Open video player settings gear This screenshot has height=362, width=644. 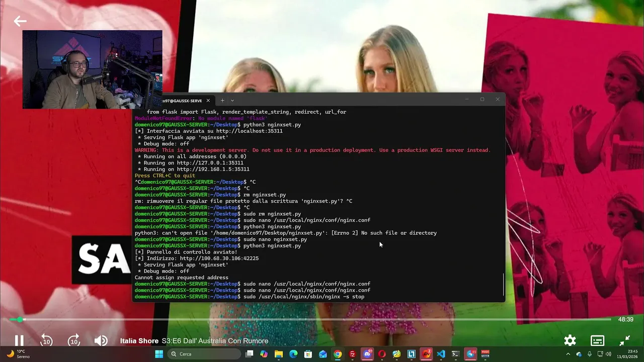[x=570, y=341]
